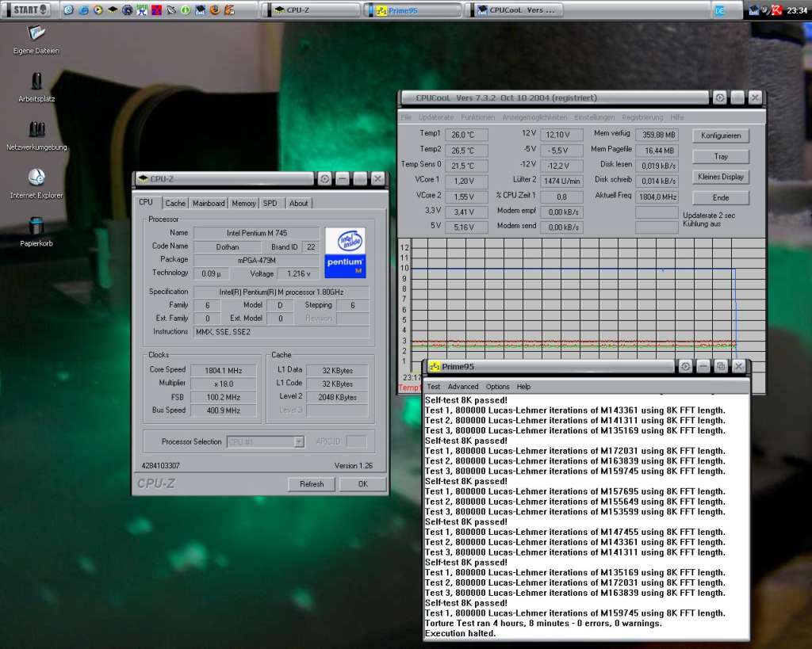Viewport: 812px width, 649px height.
Task: Click the round extra button on CPU-Z's title bar
Action: click(324, 178)
